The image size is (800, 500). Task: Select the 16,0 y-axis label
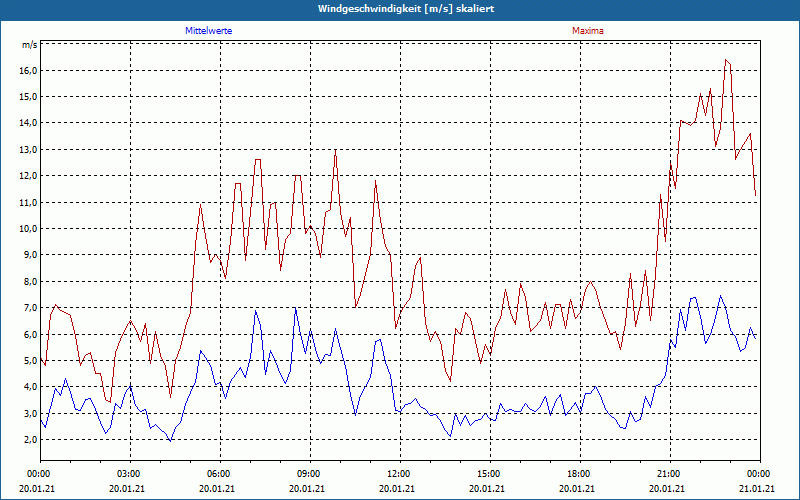click(x=29, y=70)
